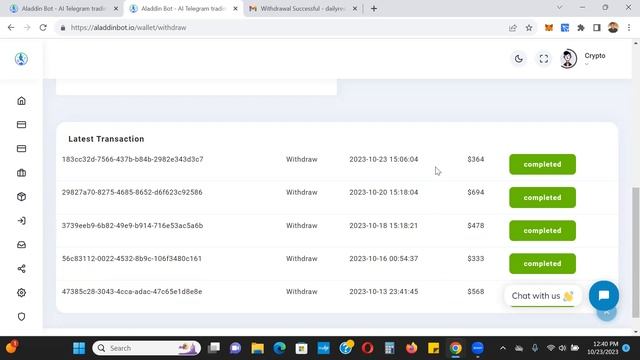The width and height of the screenshot is (640, 360).
Task: Click the Aladdin Bot logo
Action: click(21, 59)
